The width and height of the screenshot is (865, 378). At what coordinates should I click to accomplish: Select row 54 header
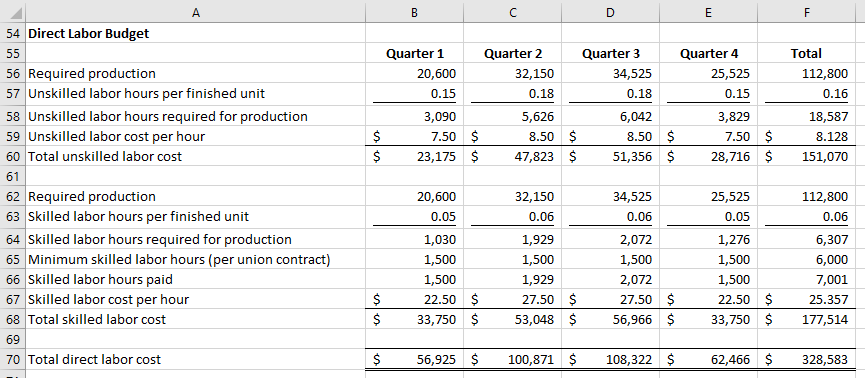(x=12, y=33)
